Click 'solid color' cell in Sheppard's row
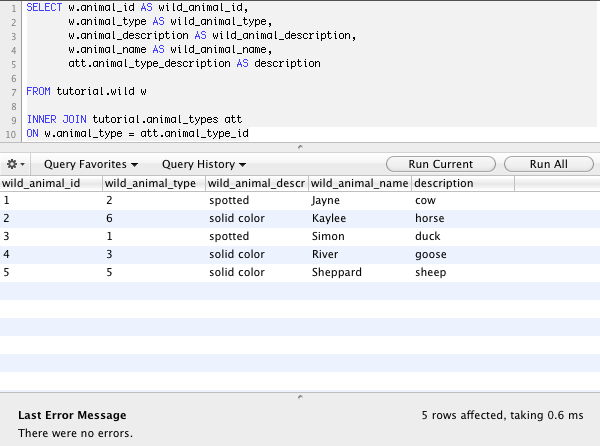600x446 pixels. (x=257, y=272)
